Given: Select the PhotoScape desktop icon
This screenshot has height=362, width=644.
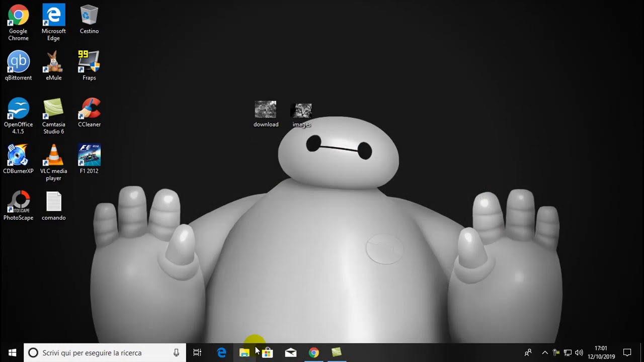Looking at the screenshot, I should [x=18, y=206].
